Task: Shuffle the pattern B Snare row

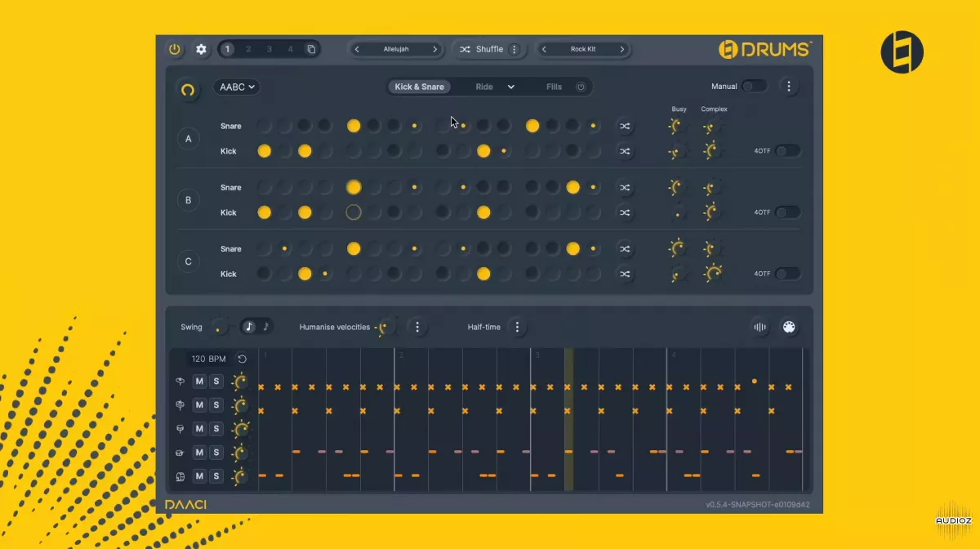Action: (625, 188)
